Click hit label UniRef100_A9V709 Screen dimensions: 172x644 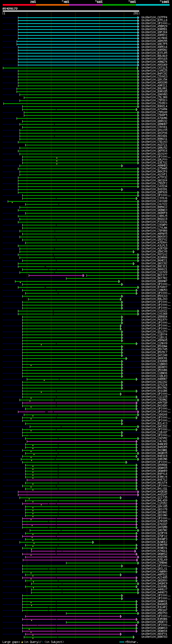coord(154,403)
